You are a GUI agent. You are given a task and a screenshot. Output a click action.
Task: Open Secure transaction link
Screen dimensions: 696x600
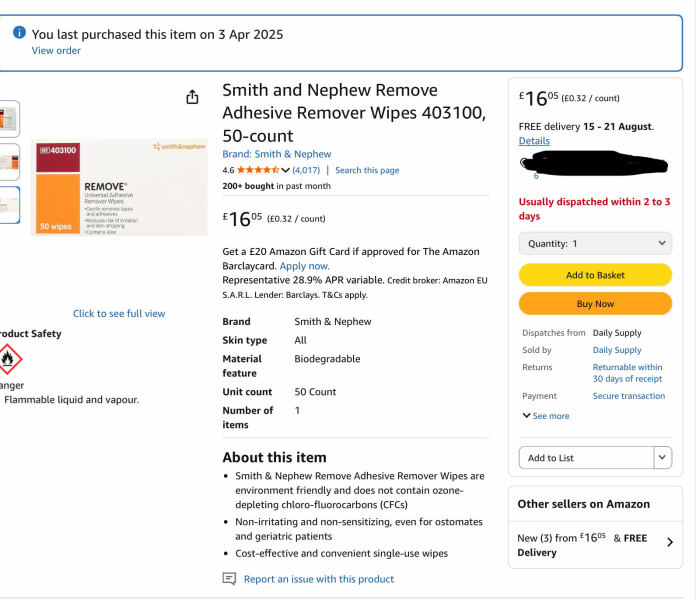click(629, 395)
